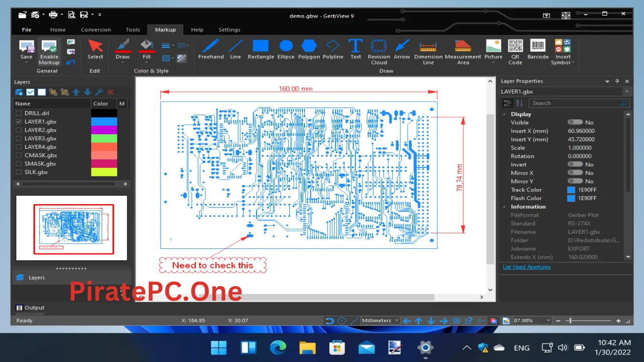Turn on Mirror Y switch

[x=575, y=181]
